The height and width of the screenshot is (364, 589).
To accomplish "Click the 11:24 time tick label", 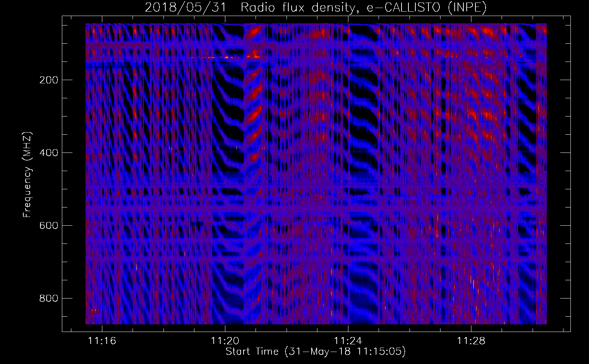I will pos(348,341).
